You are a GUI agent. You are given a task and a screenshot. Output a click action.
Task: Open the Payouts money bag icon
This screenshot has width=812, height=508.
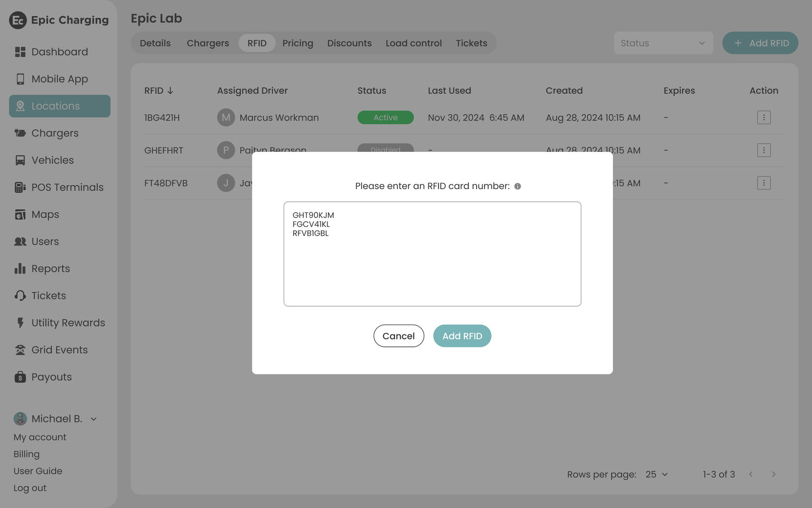(x=20, y=377)
